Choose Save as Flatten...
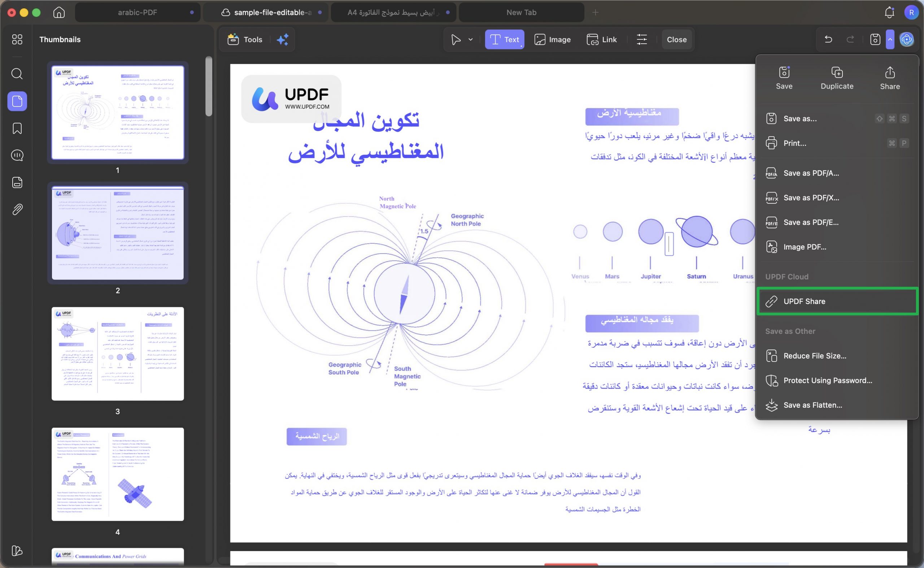Image resolution: width=924 pixels, height=568 pixels. 837,405
